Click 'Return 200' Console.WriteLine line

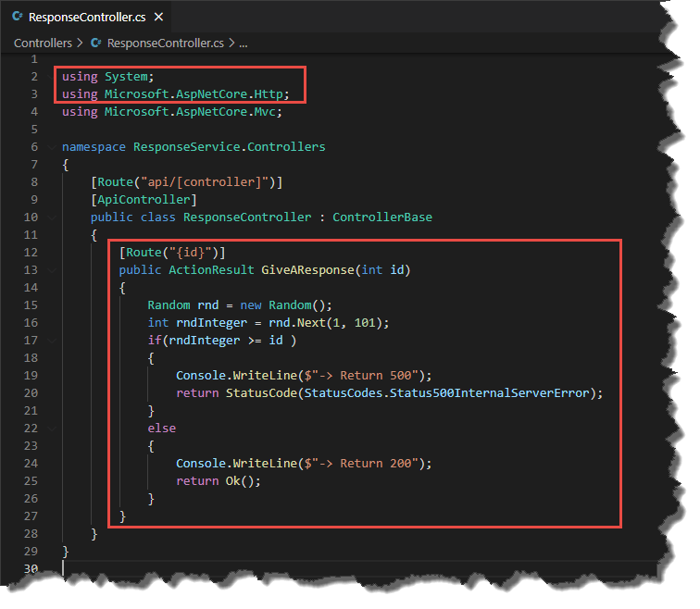(x=304, y=464)
